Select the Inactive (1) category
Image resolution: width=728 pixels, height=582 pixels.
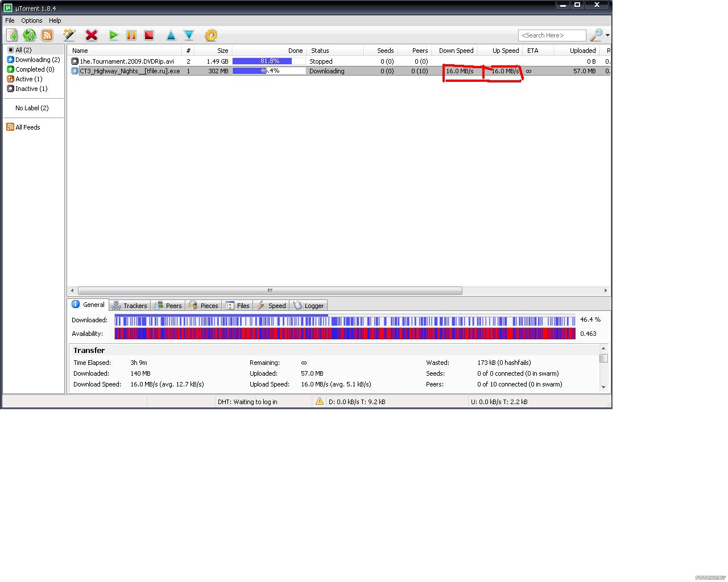coord(35,89)
